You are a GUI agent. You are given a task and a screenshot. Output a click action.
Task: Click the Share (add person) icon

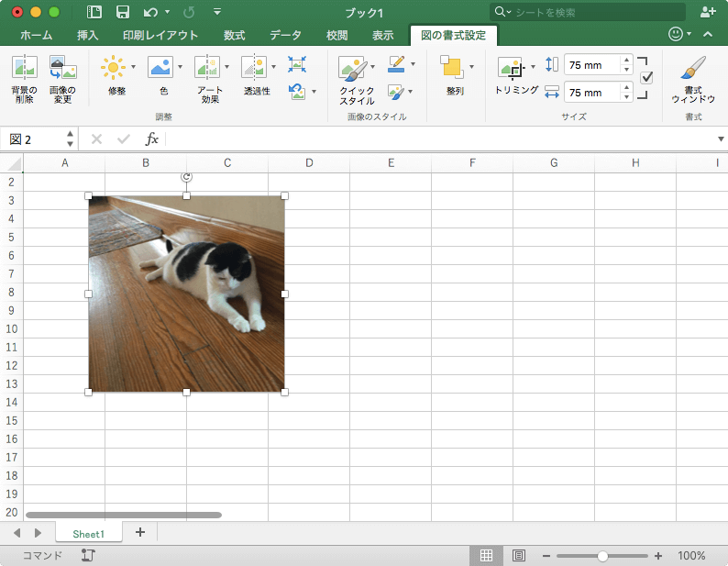click(x=708, y=12)
